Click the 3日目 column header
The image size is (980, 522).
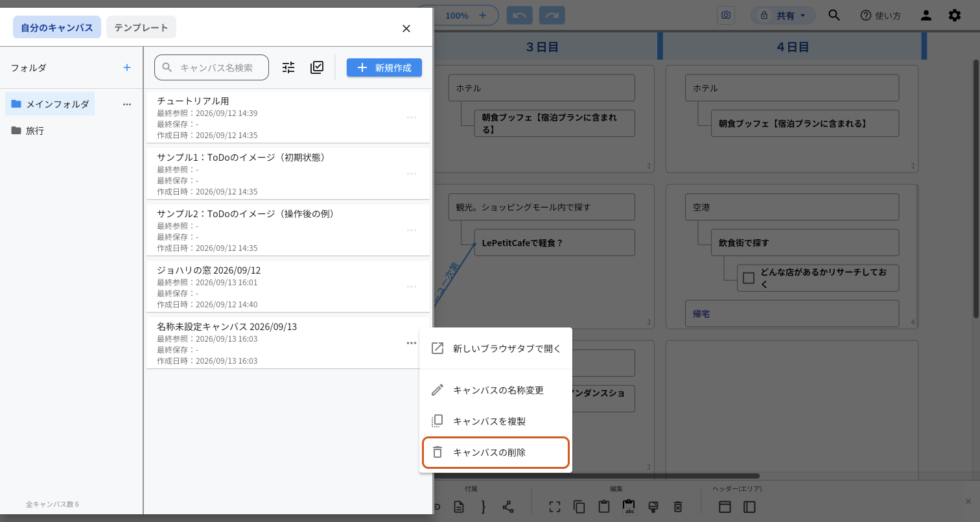542,47
